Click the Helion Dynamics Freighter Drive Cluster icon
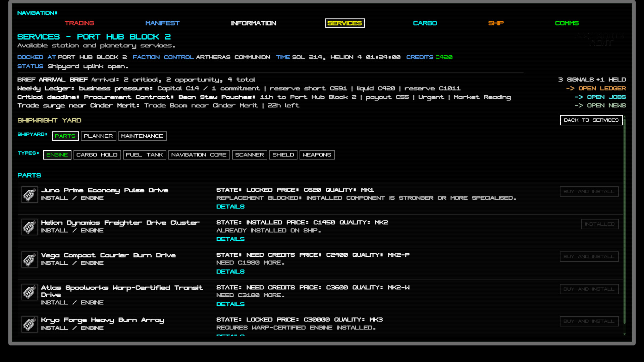 tap(30, 227)
